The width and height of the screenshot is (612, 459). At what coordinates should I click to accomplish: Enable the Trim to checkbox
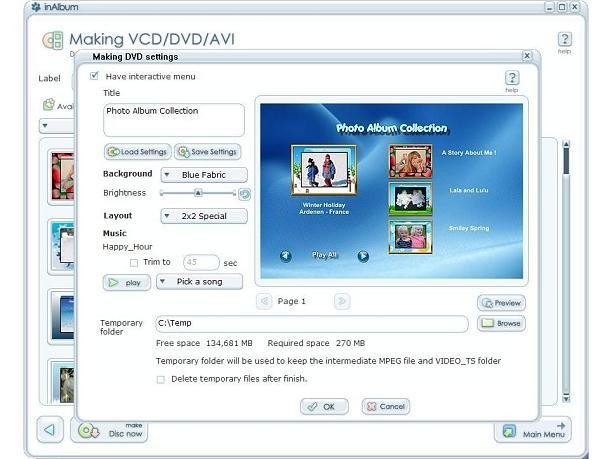134,263
